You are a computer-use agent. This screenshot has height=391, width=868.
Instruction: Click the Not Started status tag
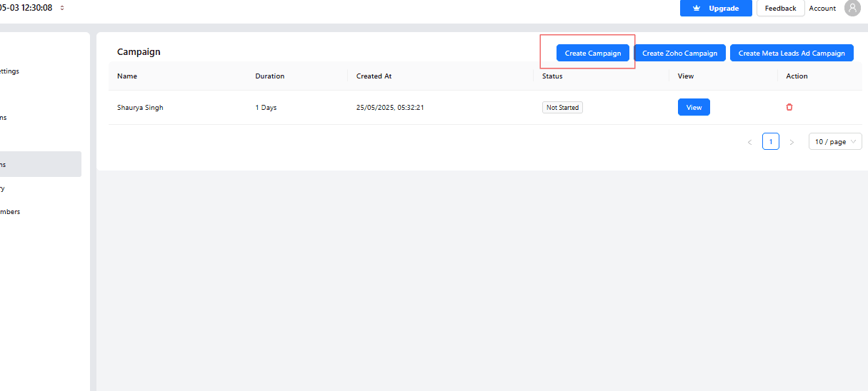coord(562,107)
